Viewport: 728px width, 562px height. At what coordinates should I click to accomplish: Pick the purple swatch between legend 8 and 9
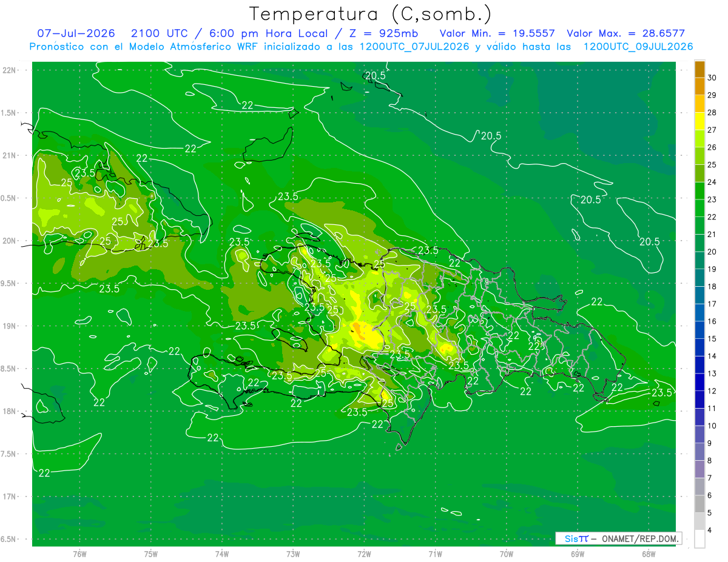pyautogui.click(x=699, y=452)
